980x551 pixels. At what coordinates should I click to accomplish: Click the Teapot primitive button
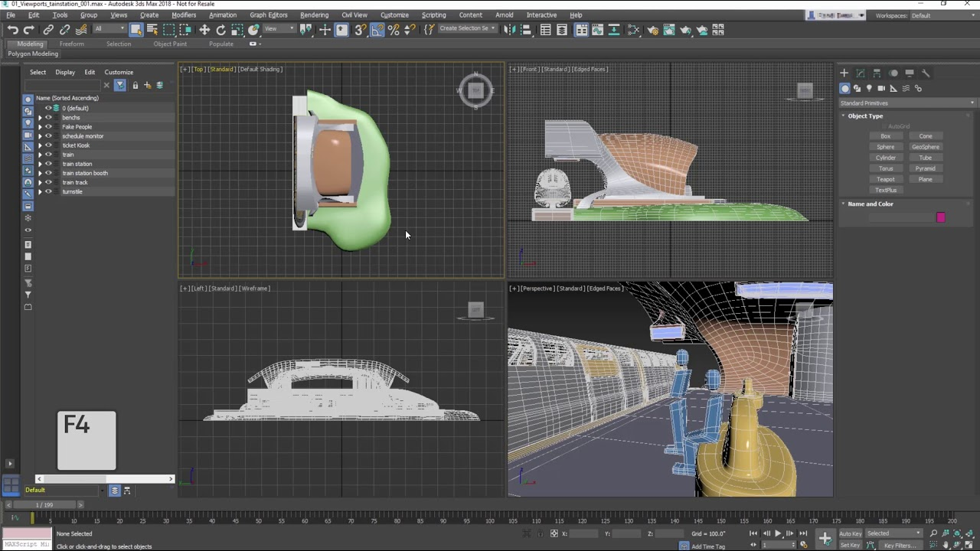[885, 179]
